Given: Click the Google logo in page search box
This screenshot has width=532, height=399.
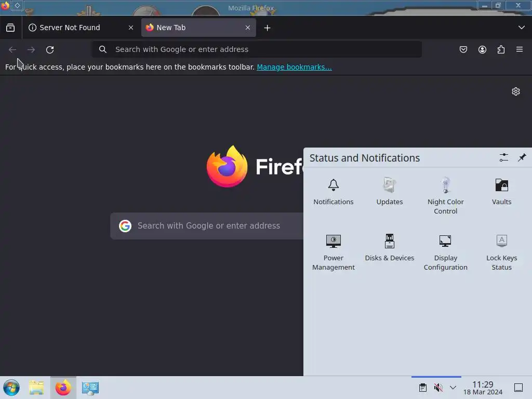Looking at the screenshot, I should pyautogui.click(x=125, y=226).
